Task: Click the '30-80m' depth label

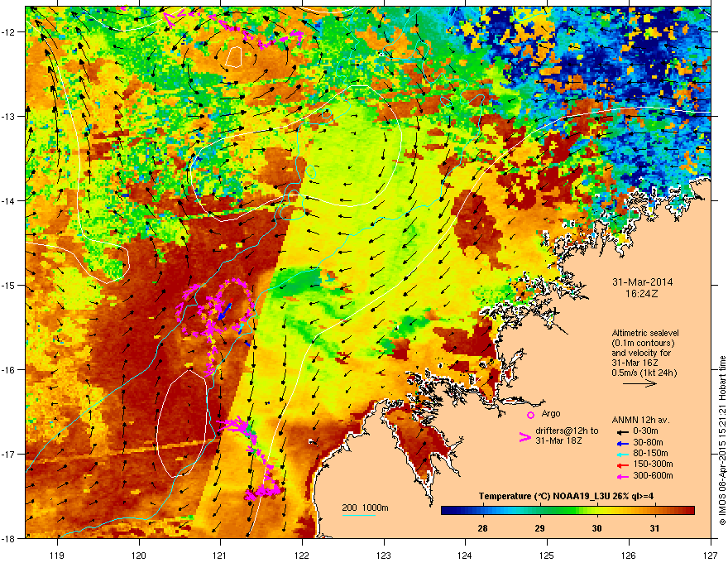Action: tap(648, 442)
